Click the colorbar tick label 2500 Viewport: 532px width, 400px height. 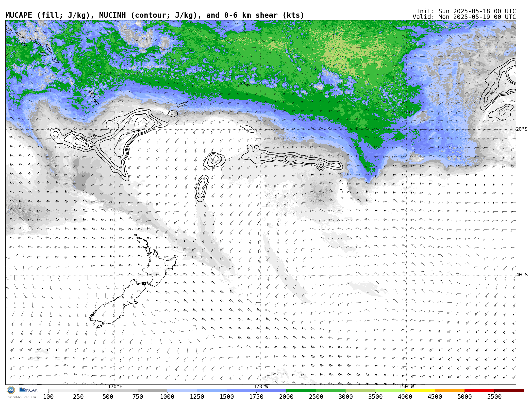[x=316, y=397]
